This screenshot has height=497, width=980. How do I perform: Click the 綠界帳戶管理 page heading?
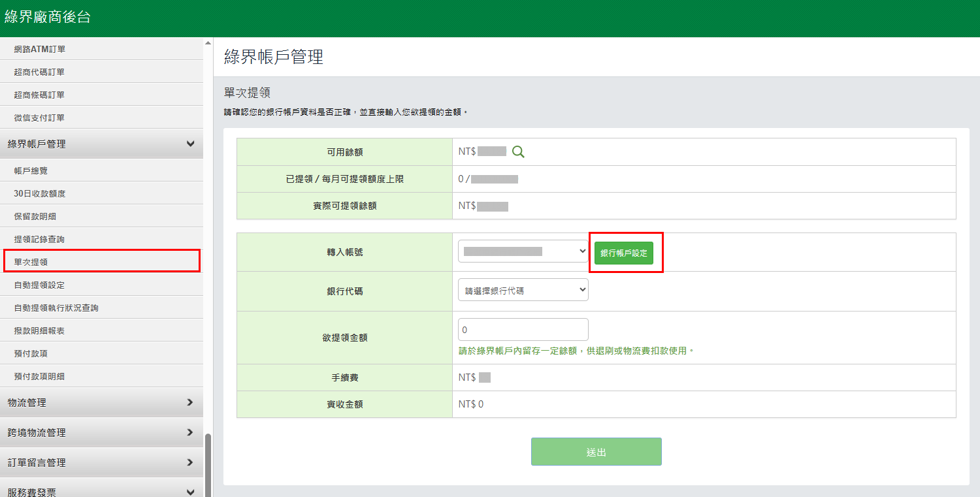pyautogui.click(x=274, y=57)
